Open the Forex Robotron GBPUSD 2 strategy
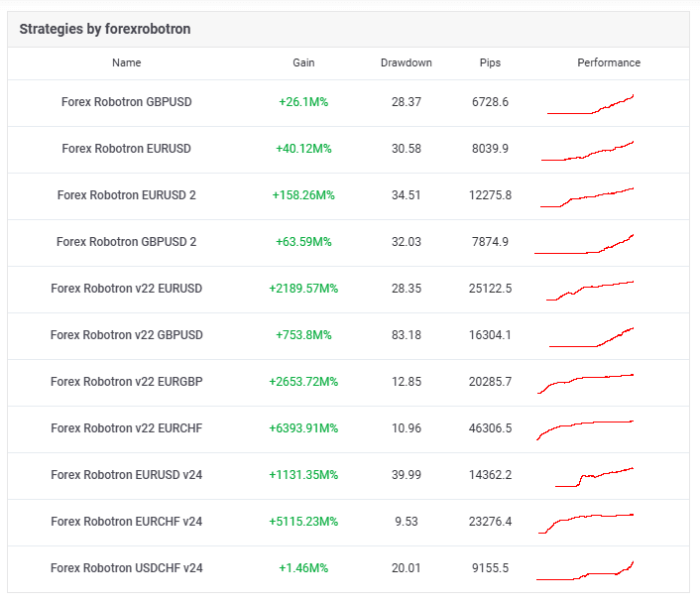The image size is (700, 603). [126, 242]
